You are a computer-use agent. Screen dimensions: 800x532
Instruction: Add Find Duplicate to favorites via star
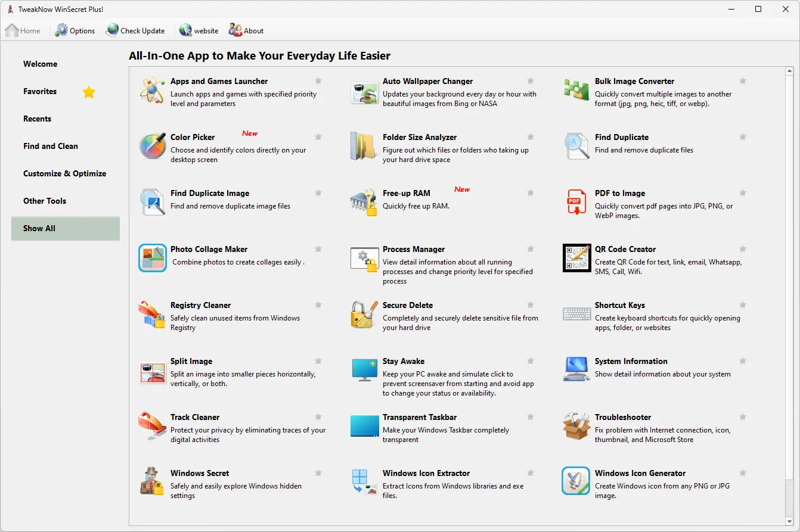(743, 137)
